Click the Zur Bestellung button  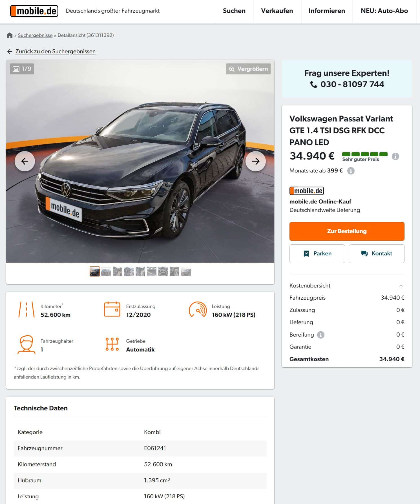(347, 231)
